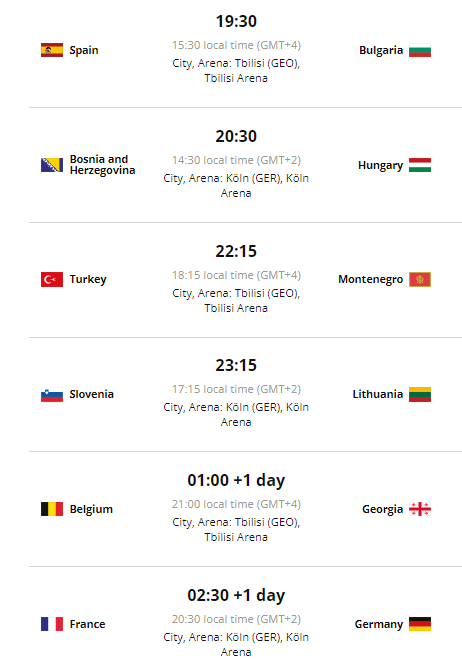Click the 02:30 +1 day game time

(236, 595)
